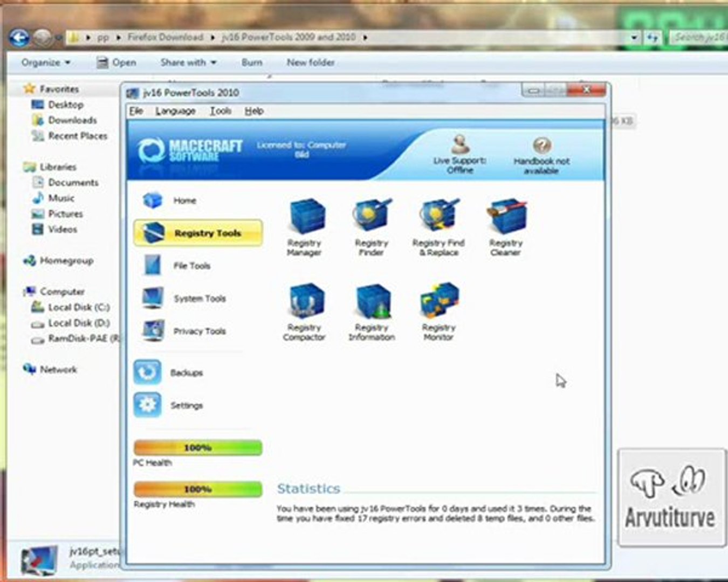Select the jv16pt_setup application file
This screenshot has width=728, height=582.
tap(70, 558)
